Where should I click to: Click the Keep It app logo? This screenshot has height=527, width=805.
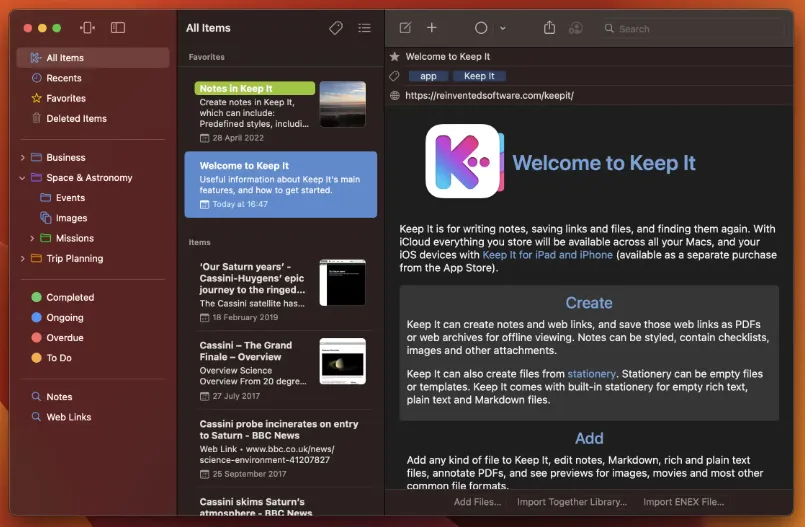pyautogui.click(x=464, y=161)
